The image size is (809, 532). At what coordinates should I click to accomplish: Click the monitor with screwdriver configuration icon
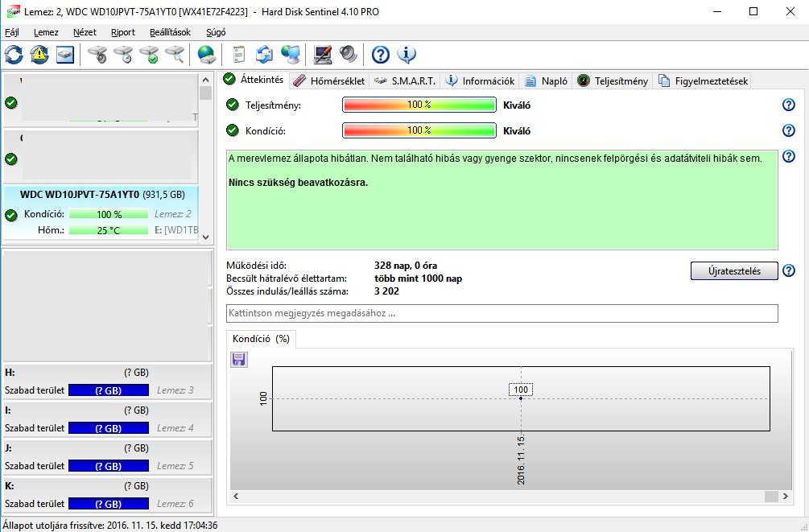coord(323,54)
